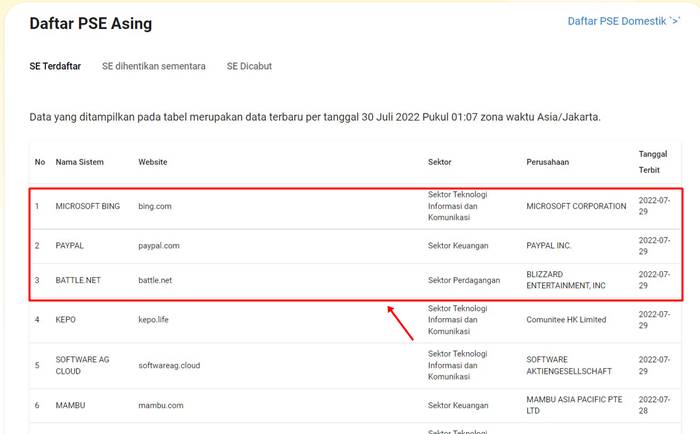Click the paypal.com website cell
This screenshot has height=434, width=700.
(x=159, y=244)
